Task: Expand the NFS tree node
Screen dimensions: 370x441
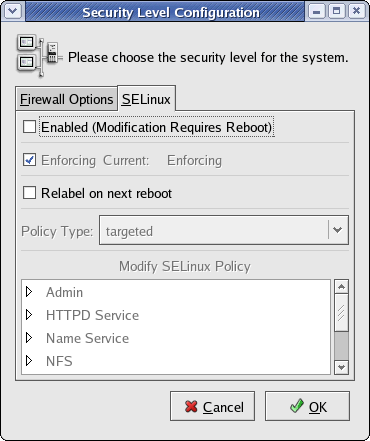Action: coord(29,361)
